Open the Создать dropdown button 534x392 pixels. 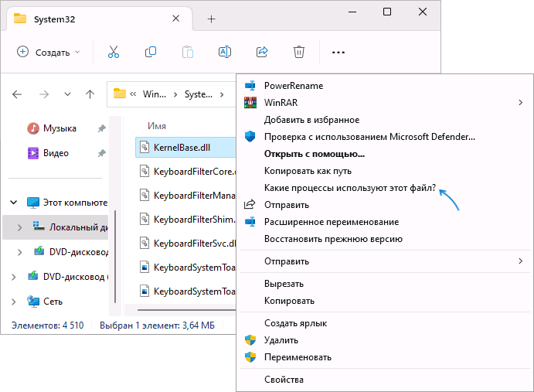[49, 52]
